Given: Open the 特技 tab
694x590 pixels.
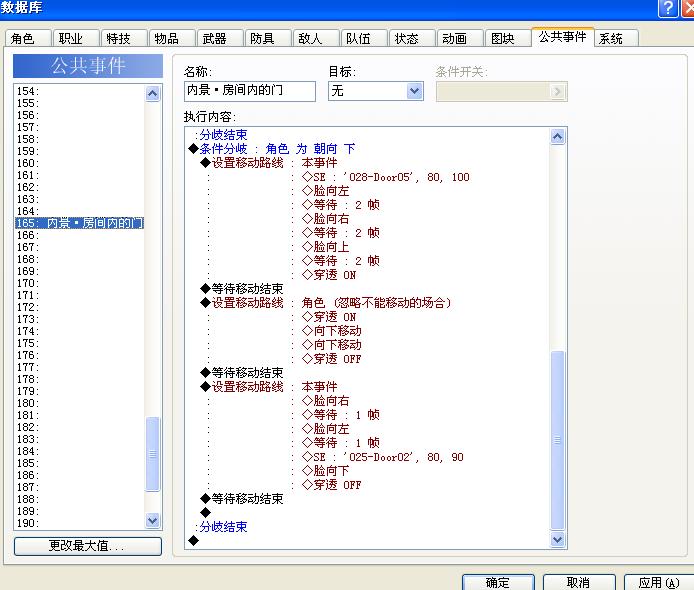Looking at the screenshot, I should pyautogui.click(x=123, y=39).
